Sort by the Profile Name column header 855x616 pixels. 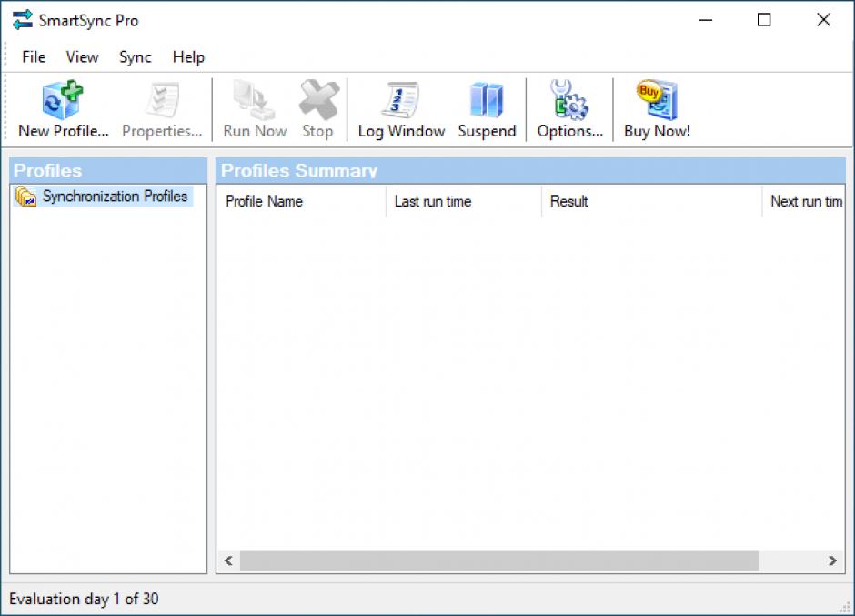coord(301,201)
